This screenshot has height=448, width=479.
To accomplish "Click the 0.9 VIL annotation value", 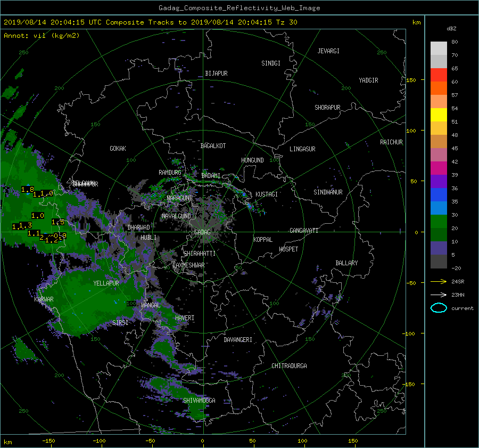I will pos(60,236).
